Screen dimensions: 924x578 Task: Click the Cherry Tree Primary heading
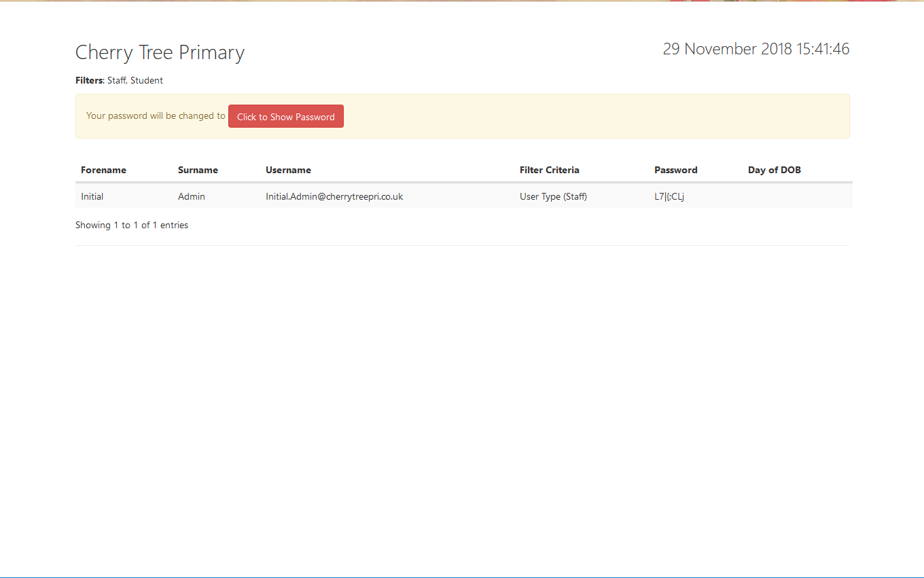(160, 52)
